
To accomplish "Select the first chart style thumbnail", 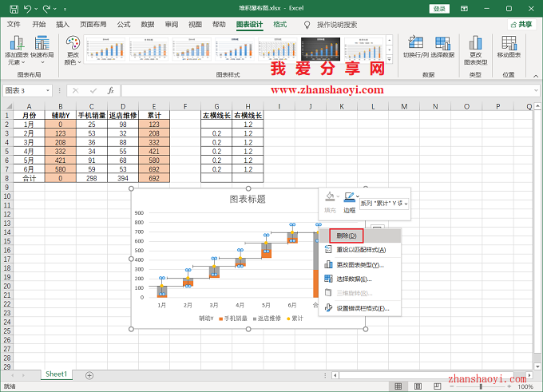I will click(x=105, y=49).
